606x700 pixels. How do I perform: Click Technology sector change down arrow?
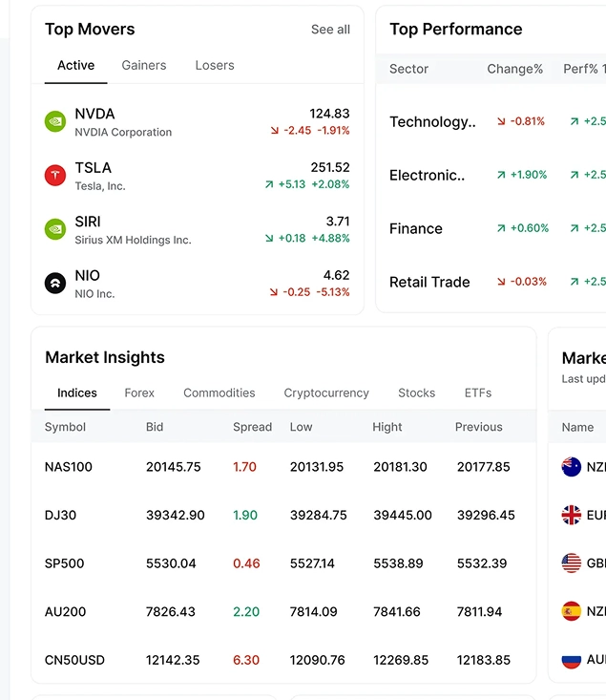pos(502,121)
